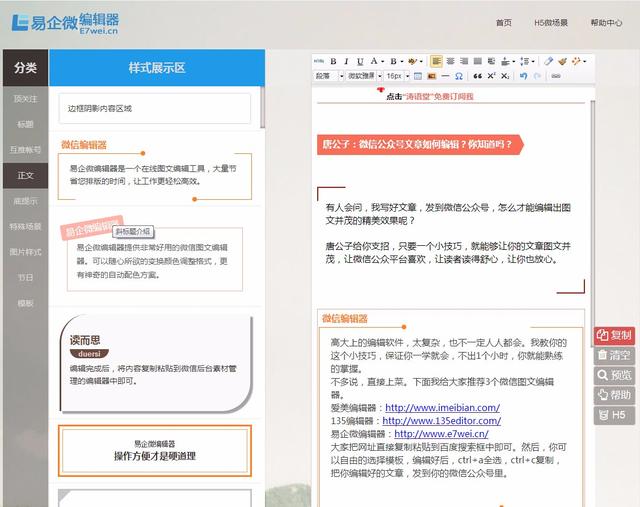Redo the last edit
640x507 pixels.
537,76
